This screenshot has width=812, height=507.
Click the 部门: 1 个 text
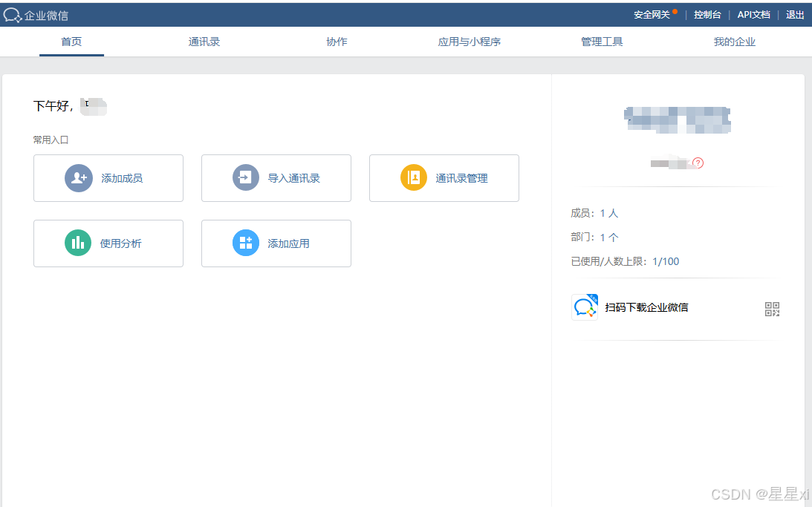point(594,238)
